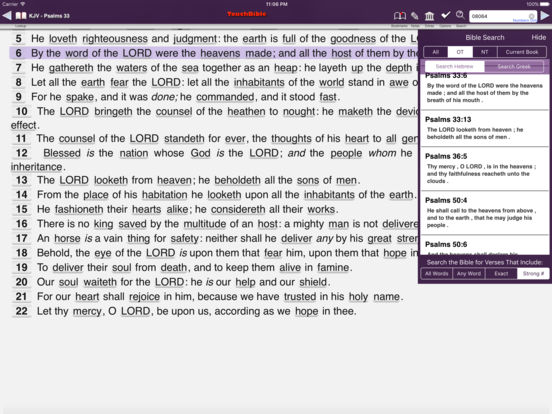Screen dimensions: 552x414
Task: Go to previous chapter with left arrow
Action: pos(7,15)
